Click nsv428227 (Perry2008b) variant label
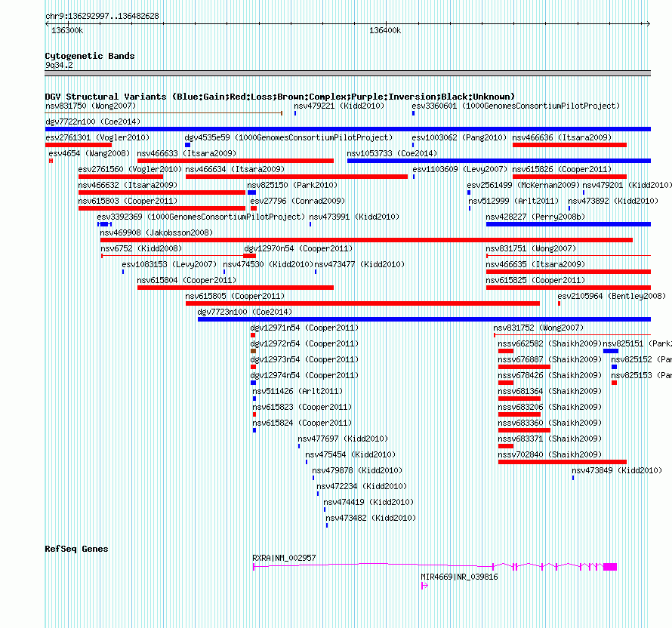The width and height of the screenshot is (672, 628). (535, 217)
